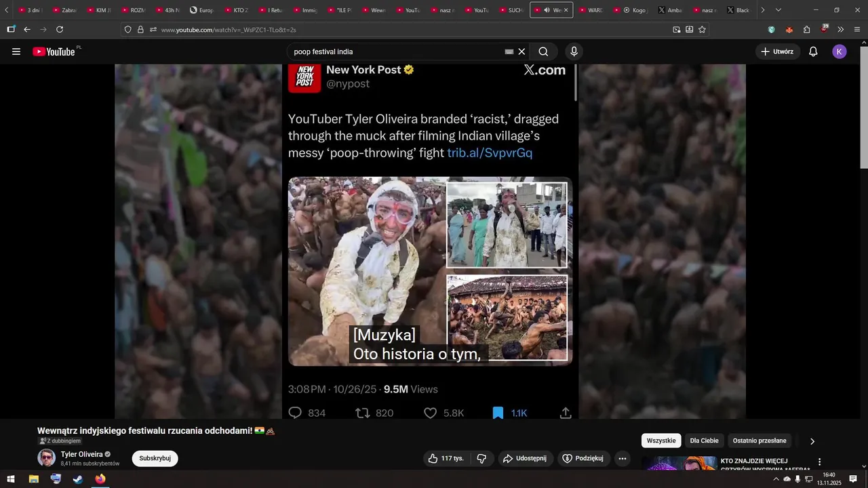
Task: Open the YouTube guide hamburger menu
Action: [16, 52]
